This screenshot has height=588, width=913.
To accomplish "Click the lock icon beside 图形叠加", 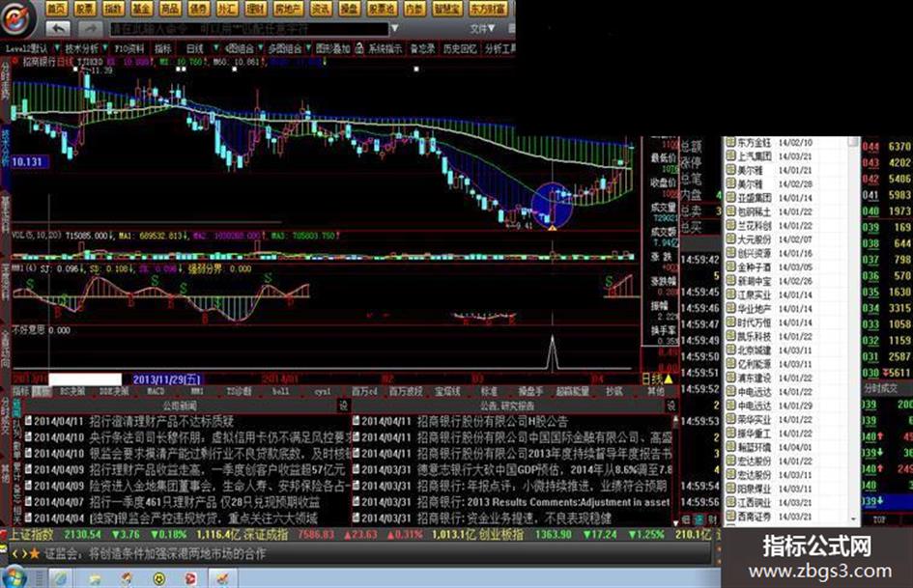I will (x=359, y=48).
